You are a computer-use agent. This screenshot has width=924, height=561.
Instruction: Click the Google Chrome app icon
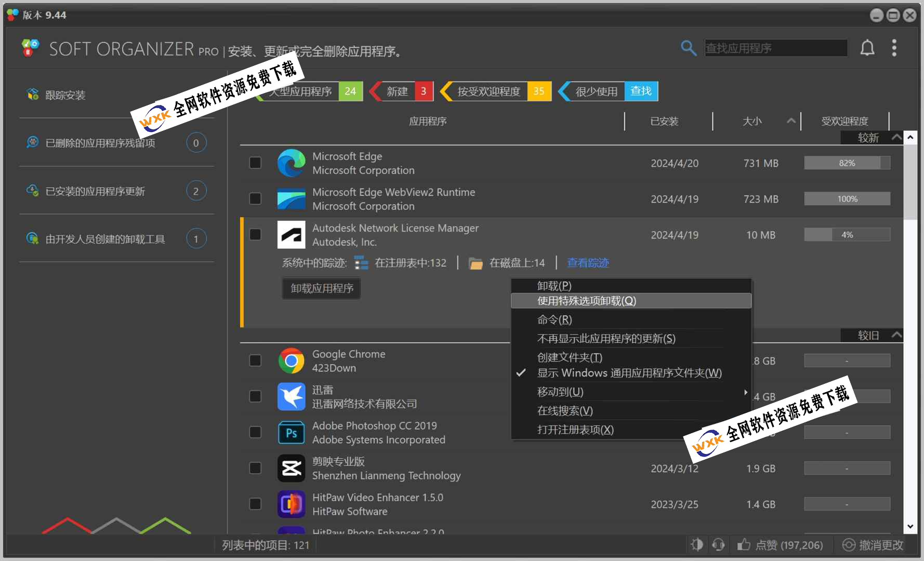click(x=291, y=361)
